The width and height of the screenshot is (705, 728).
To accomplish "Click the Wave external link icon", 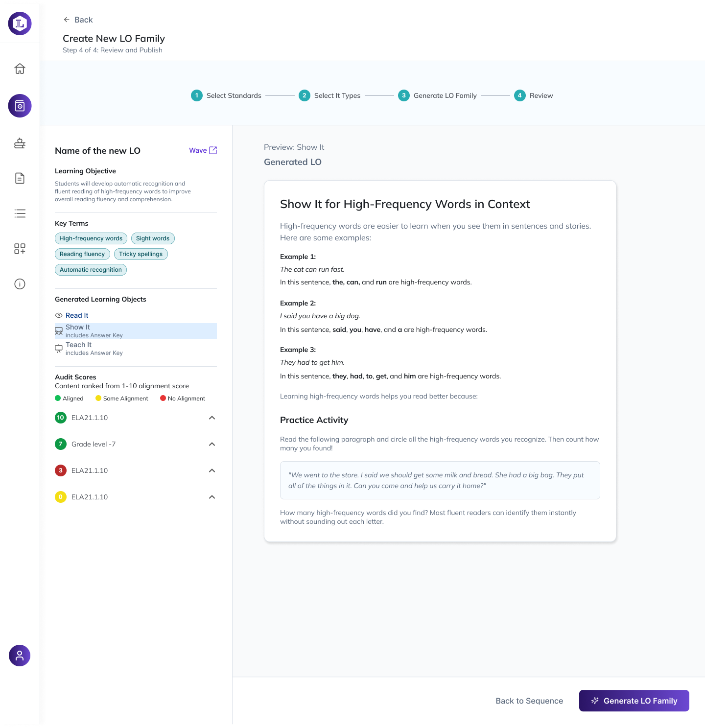I will click(x=213, y=150).
